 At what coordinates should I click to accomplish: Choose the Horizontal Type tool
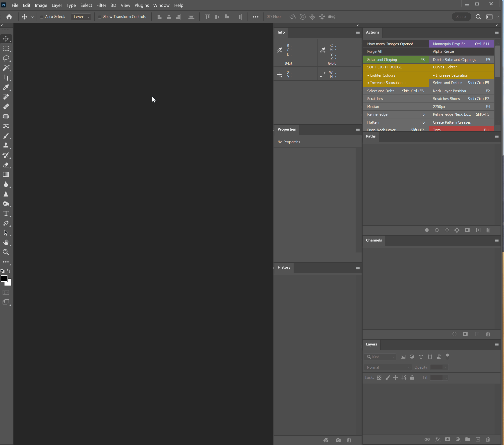click(6, 213)
